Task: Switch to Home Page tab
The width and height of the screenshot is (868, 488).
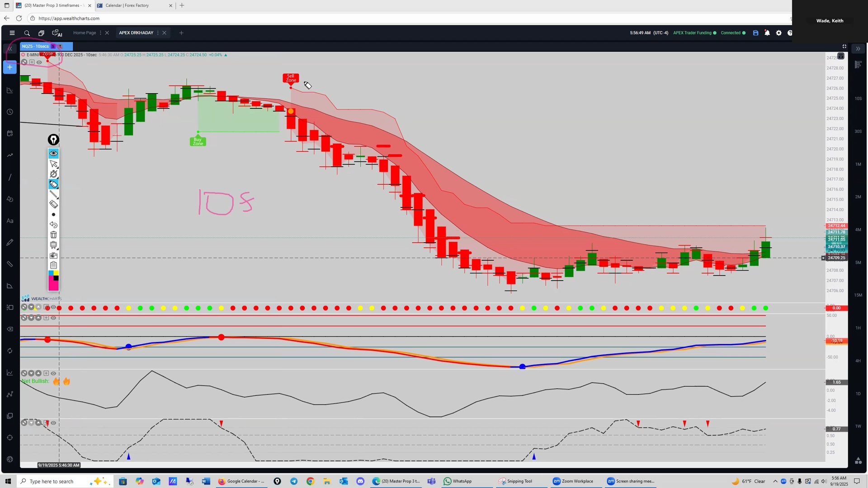Action: click(85, 33)
